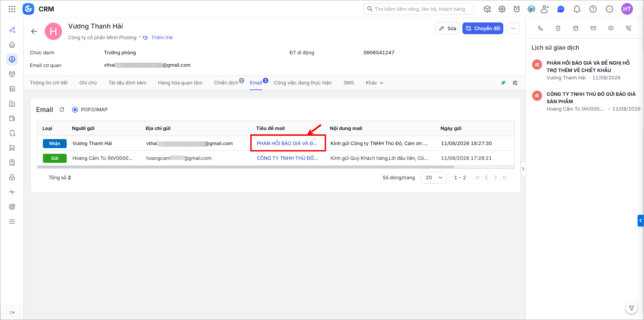Open history item PHẢN HỒI BÁO GIÁ VÀ ĐỀ NGHỊ
This screenshot has width=644, height=320.
point(588,66)
